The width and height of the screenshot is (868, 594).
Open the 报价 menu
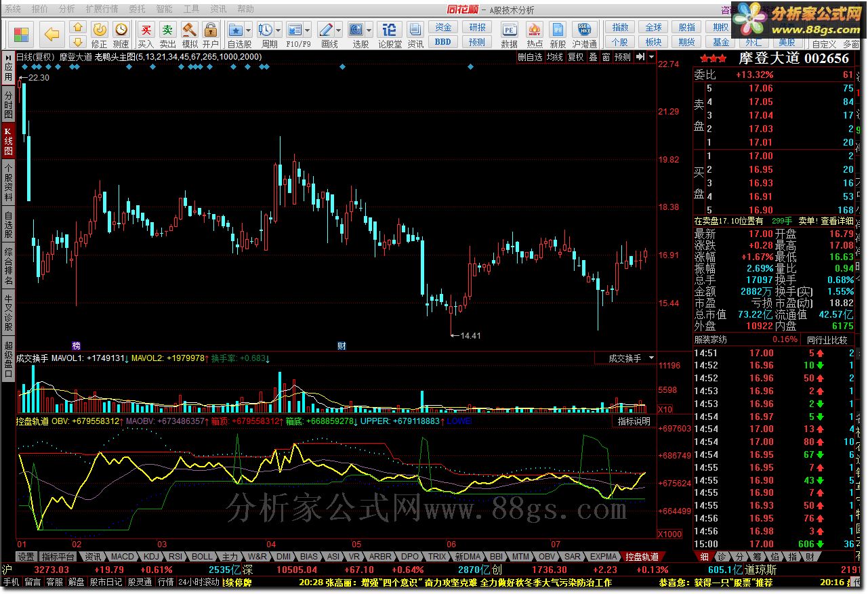(x=40, y=9)
